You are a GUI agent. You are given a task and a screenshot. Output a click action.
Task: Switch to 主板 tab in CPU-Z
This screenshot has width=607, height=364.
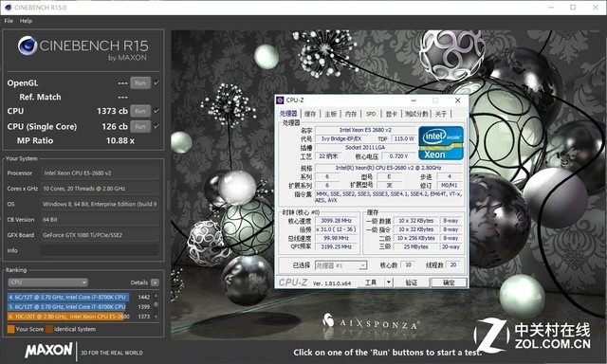[331, 114]
